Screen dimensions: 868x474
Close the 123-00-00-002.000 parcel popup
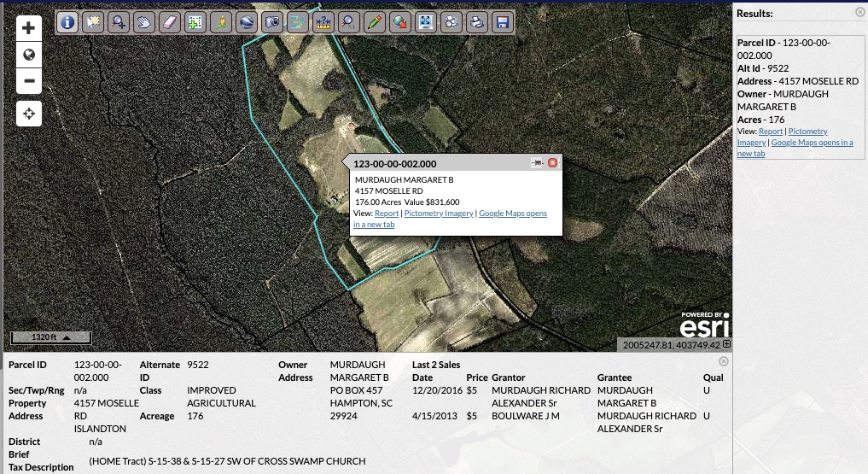click(552, 163)
